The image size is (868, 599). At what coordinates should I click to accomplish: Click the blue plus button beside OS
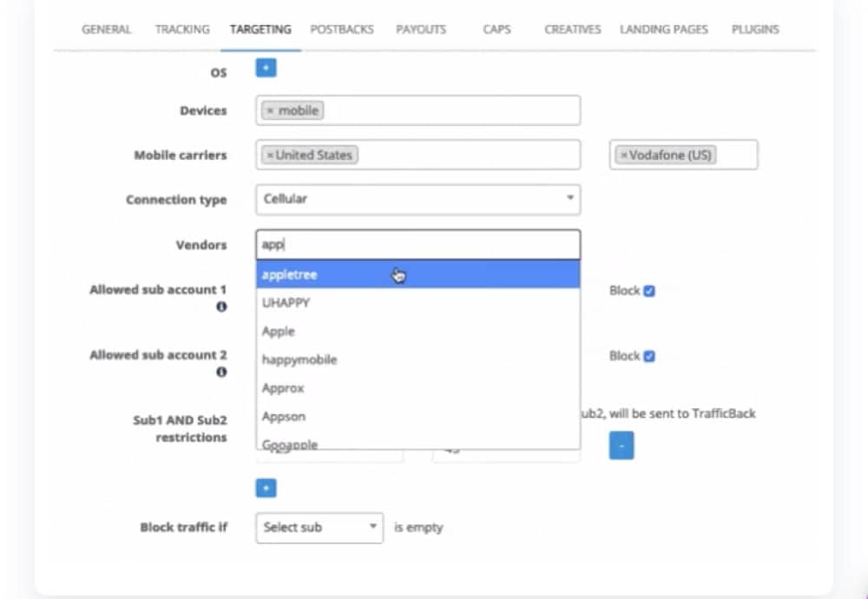[266, 68]
